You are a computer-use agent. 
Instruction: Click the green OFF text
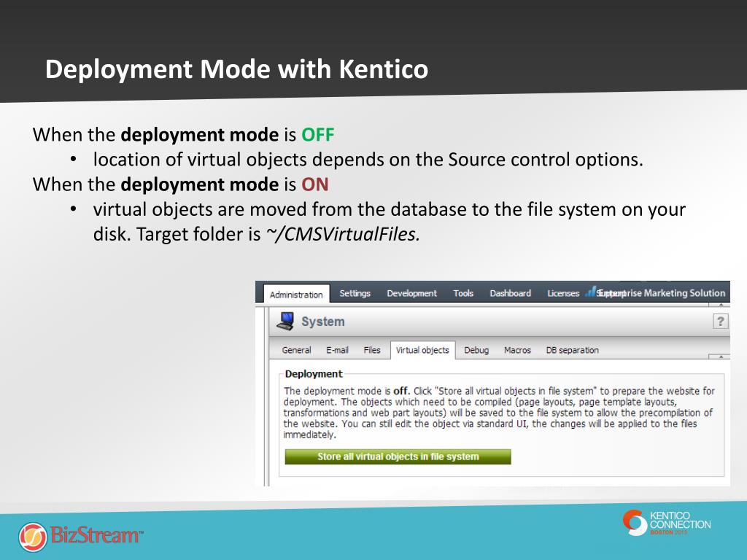[x=318, y=135]
